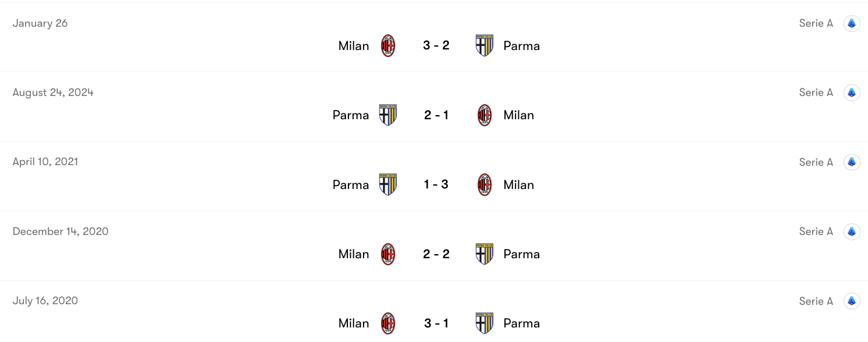Open the Serie A icon beside August 24, 2024
The height and width of the screenshot is (342, 868).
pyautogui.click(x=852, y=92)
